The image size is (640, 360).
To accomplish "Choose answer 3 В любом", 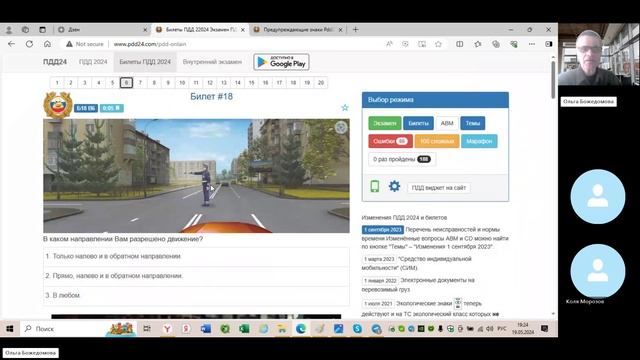I will 196,295.
